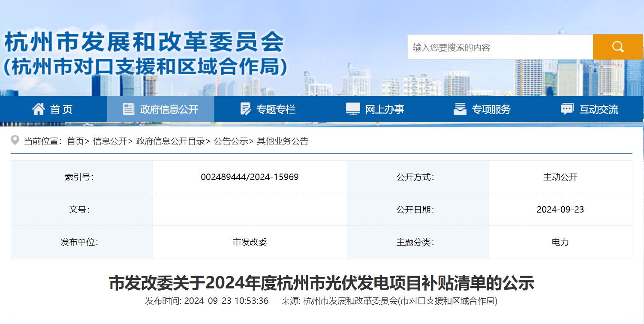
Task: Click the 信息公开 breadcrumb link
Action: click(110, 141)
